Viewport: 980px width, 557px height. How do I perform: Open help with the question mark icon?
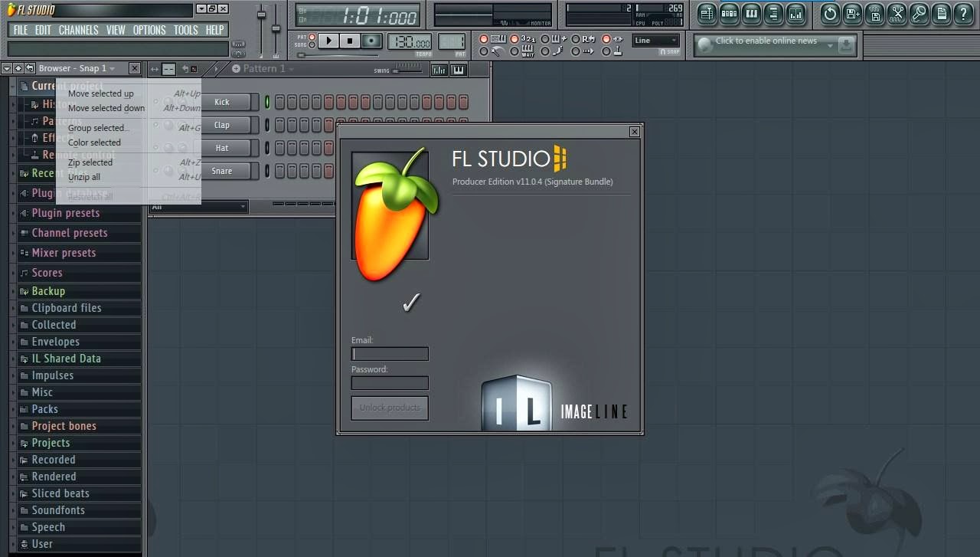(963, 13)
